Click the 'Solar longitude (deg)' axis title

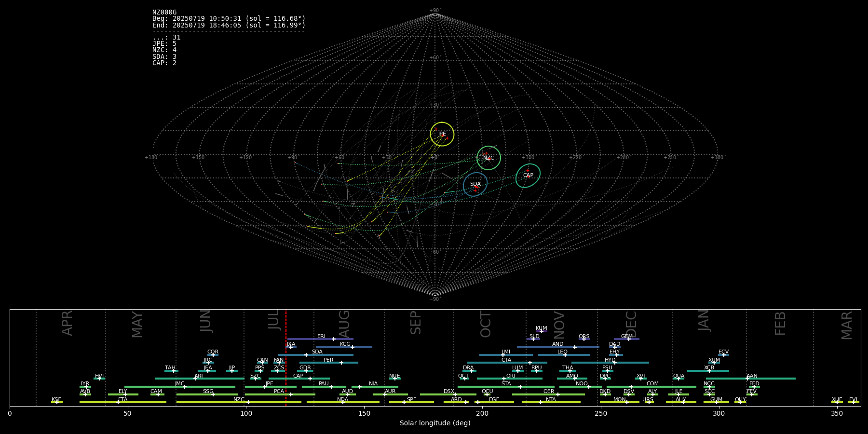pos(435,423)
